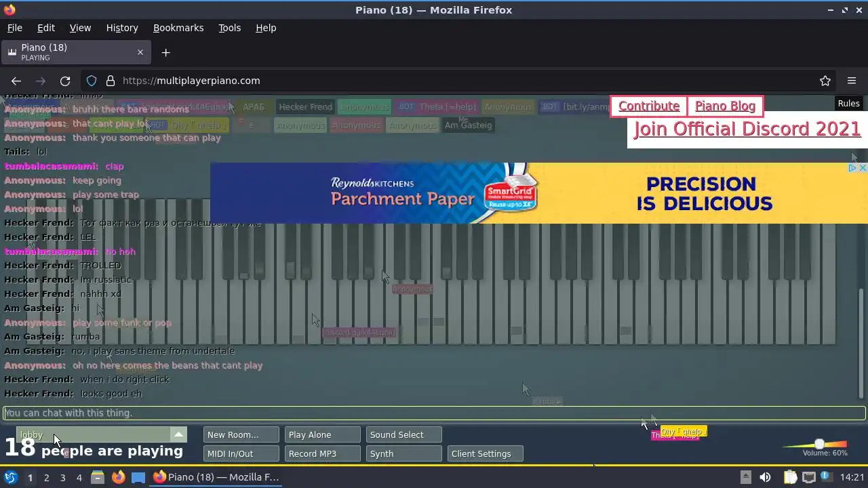
Task: Click the Play Alone button
Action: coord(322,434)
